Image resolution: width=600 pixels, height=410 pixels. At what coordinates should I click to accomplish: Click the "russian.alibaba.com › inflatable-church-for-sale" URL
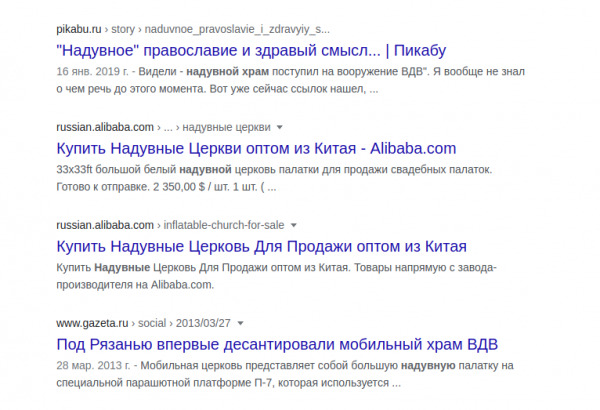click(x=170, y=225)
